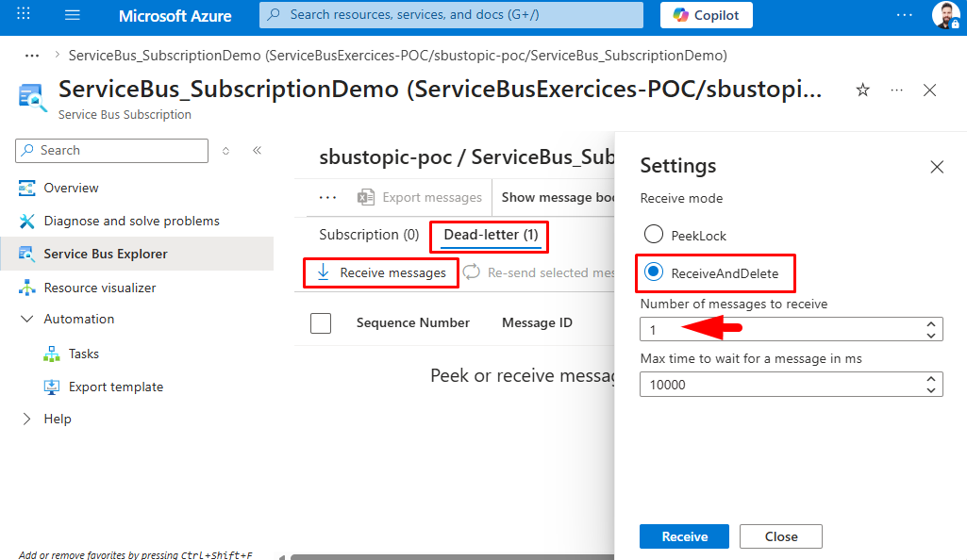
Task: Open more options next to the star
Action: point(896,91)
